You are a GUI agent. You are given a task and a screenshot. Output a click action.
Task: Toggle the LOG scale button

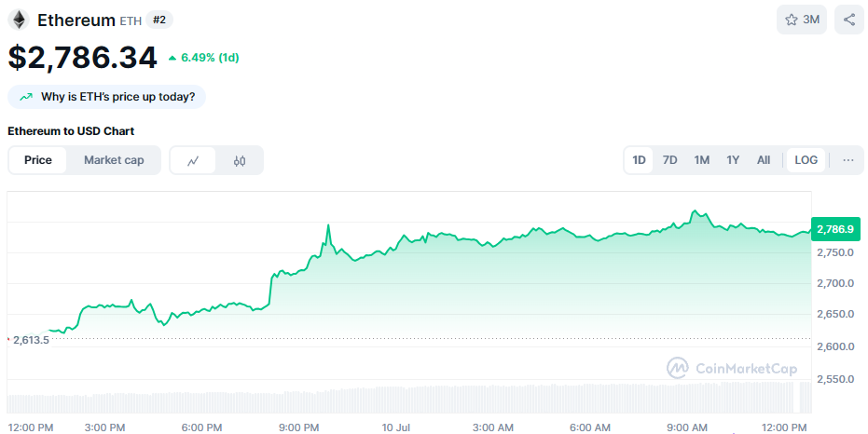coord(806,160)
